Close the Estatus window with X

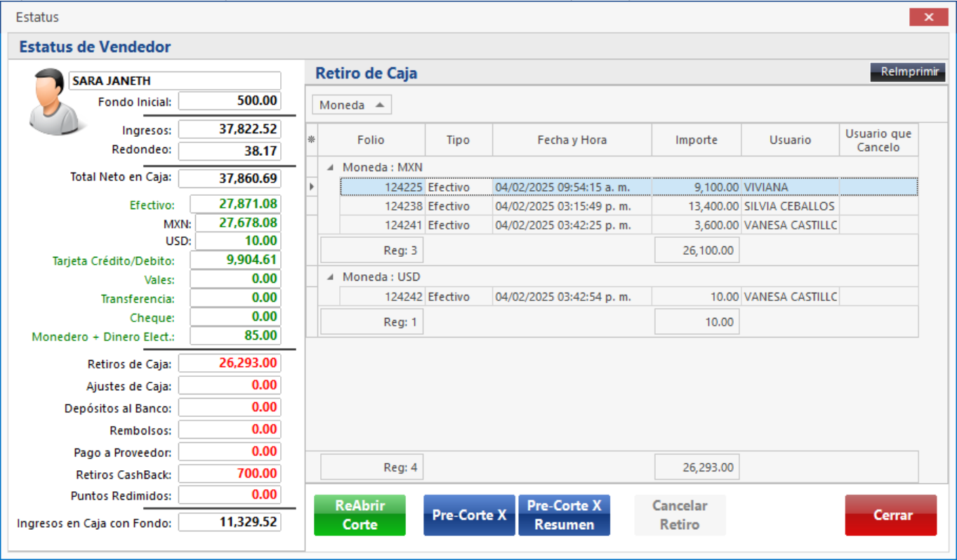pyautogui.click(x=928, y=18)
